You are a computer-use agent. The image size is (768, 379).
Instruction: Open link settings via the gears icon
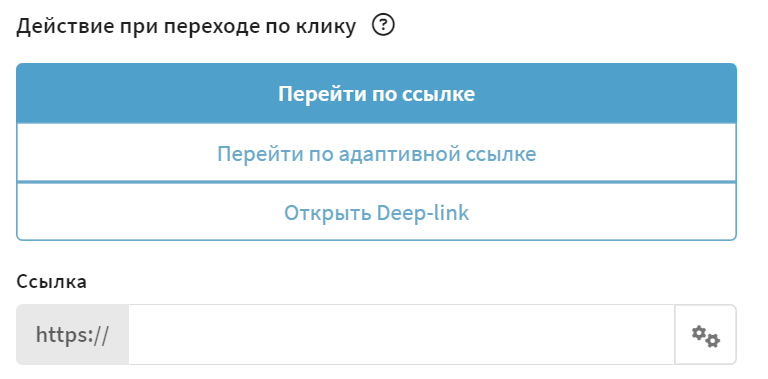point(705,335)
